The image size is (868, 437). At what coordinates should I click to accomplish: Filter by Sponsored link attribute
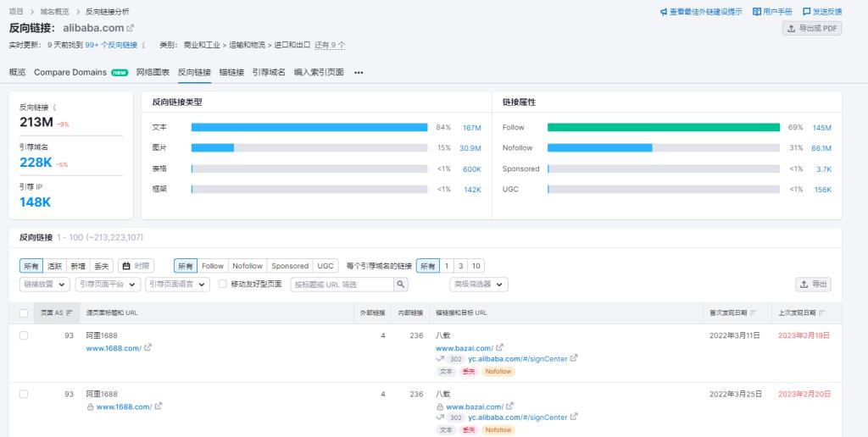[290, 266]
